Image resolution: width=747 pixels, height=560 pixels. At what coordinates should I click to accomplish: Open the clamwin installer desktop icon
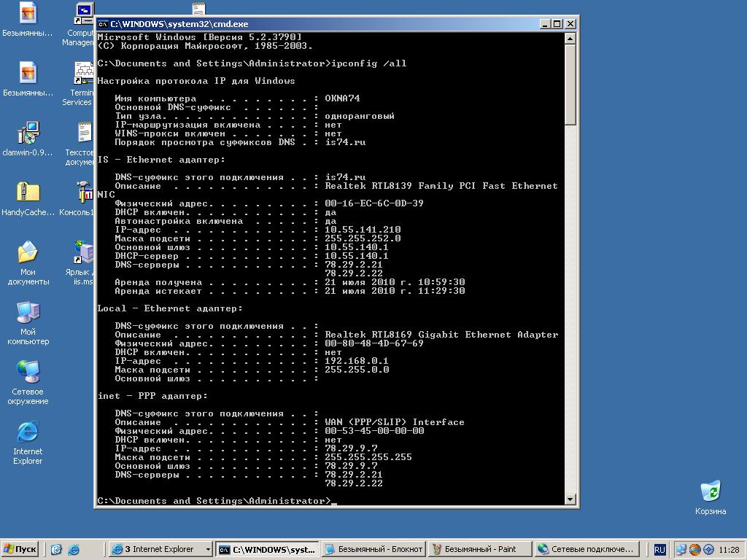click(28, 134)
